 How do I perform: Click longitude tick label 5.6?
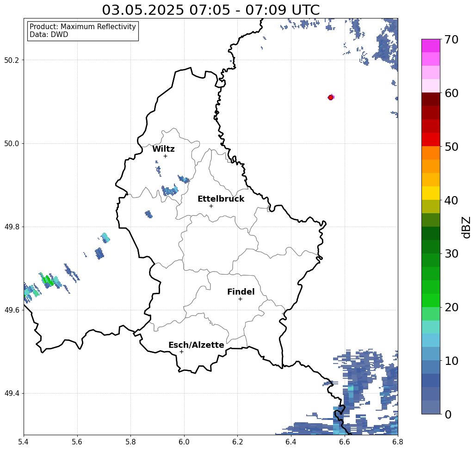[77, 442]
